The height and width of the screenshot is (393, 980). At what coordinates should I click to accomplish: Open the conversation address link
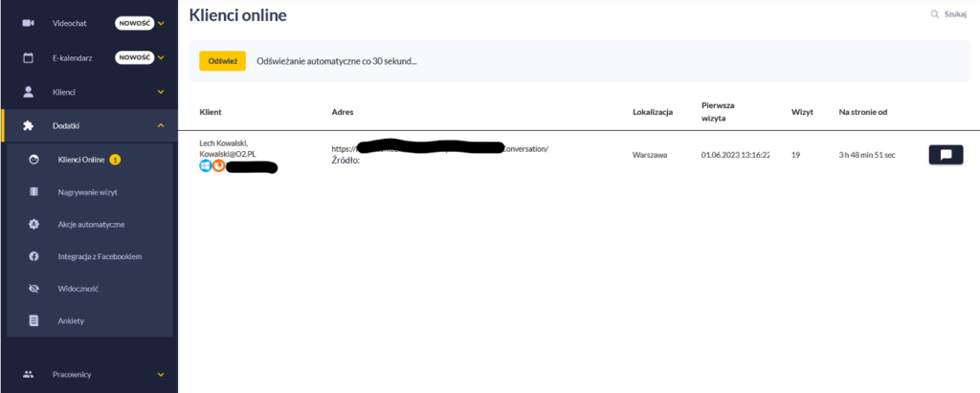(x=440, y=149)
